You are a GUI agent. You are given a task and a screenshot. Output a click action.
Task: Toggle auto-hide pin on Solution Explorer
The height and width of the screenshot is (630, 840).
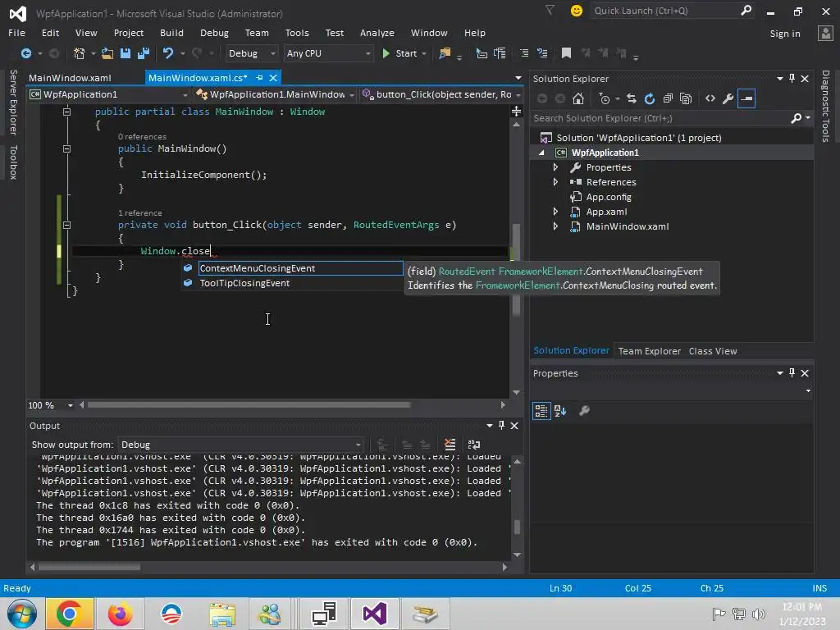(792, 78)
